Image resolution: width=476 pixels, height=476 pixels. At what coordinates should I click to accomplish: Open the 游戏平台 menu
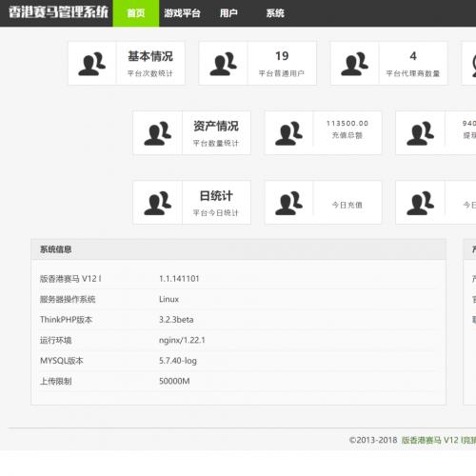click(x=182, y=13)
